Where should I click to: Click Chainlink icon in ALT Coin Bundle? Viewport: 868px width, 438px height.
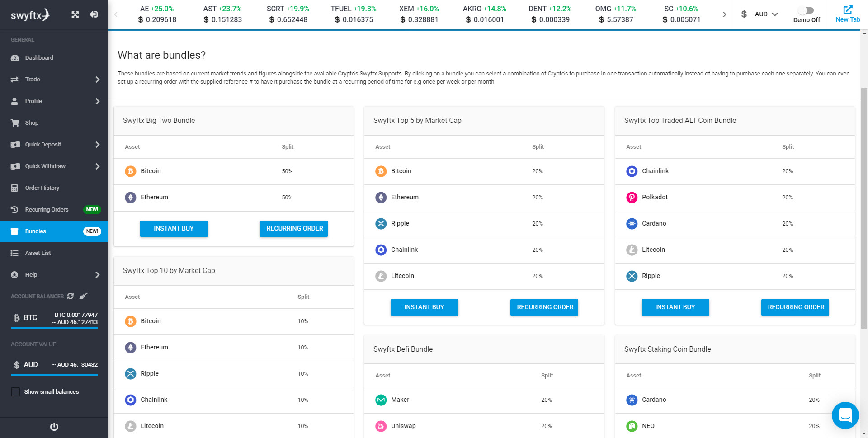point(632,171)
